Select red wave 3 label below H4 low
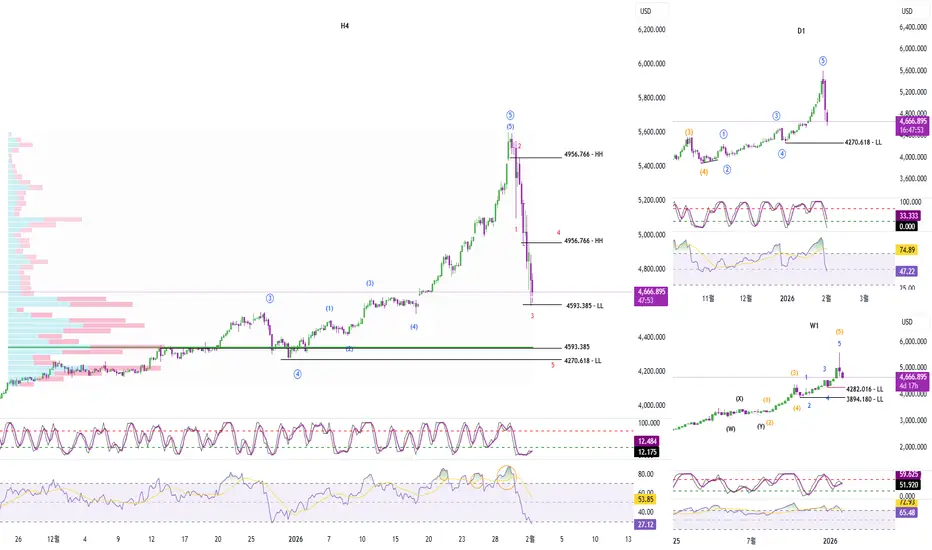932x550 pixels. tap(532, 316)
